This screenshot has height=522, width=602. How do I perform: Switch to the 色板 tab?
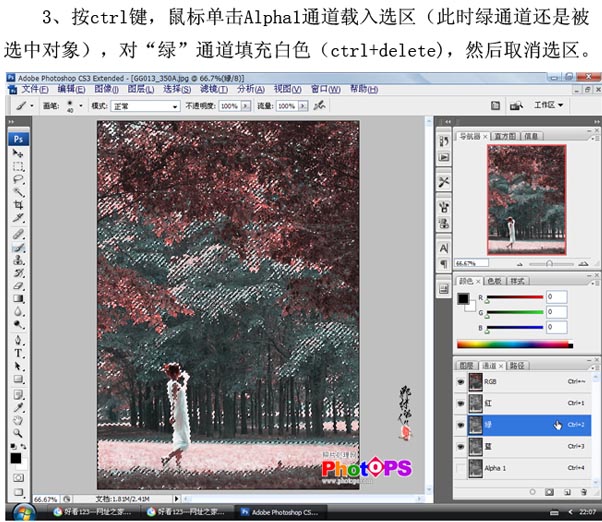(x=494, y=281)
